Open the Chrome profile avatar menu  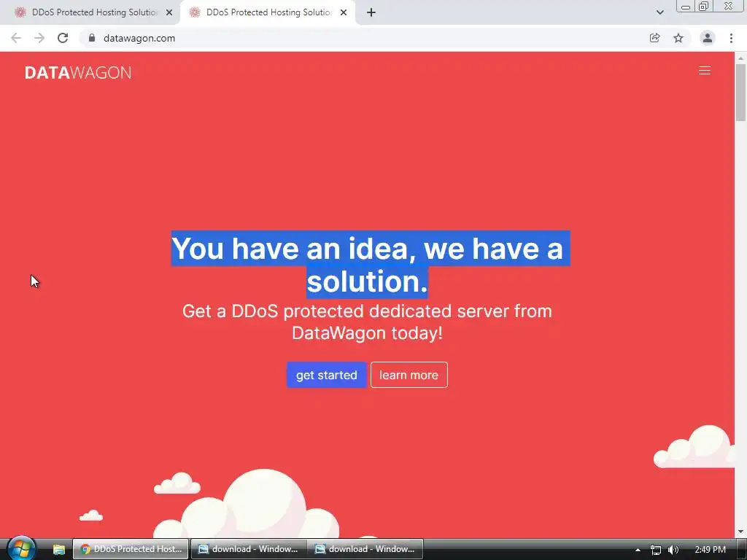pos(708,38)
